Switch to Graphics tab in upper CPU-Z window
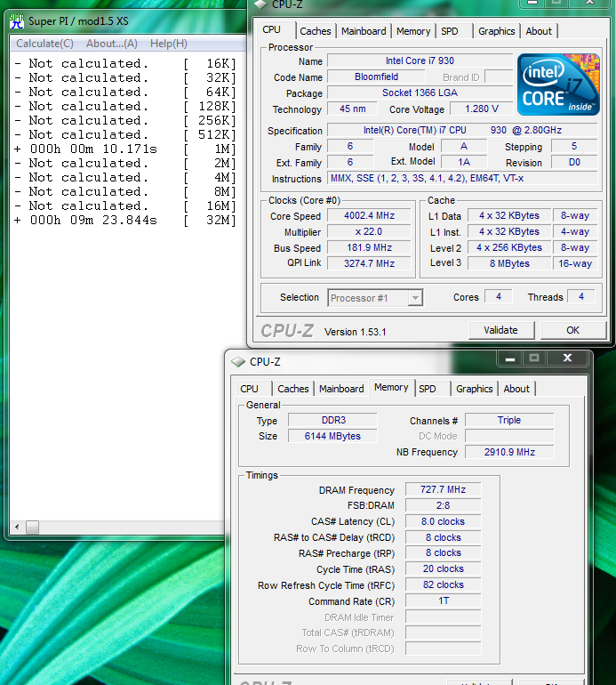This screenshot has width=616, height=685. [496, 31]
